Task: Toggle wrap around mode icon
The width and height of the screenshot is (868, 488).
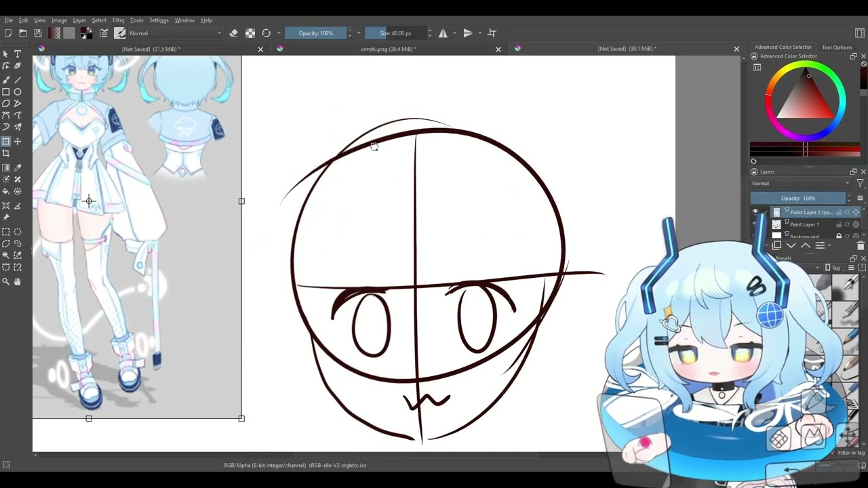Action: 492,33
